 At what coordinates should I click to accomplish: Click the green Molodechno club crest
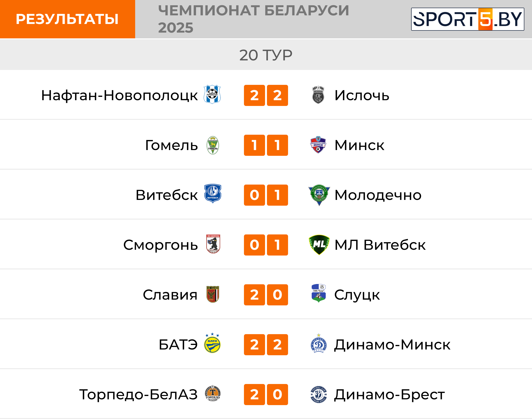pyautogui.click(x=319, y=195)
